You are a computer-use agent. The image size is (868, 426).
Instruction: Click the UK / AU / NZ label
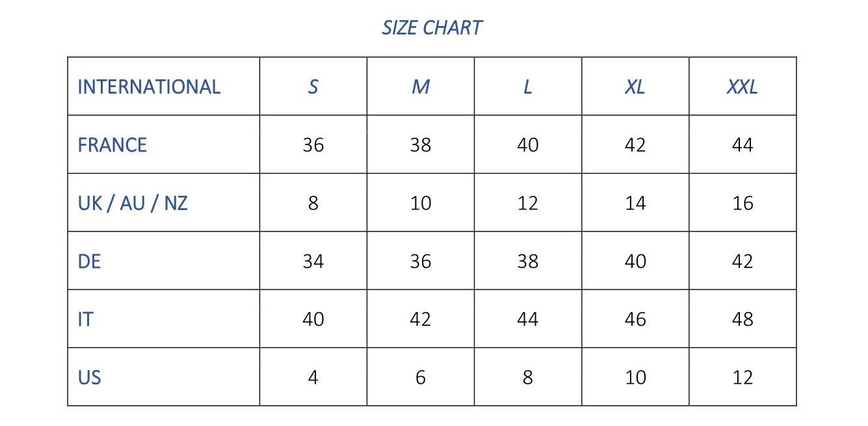[x=133, y=203]
